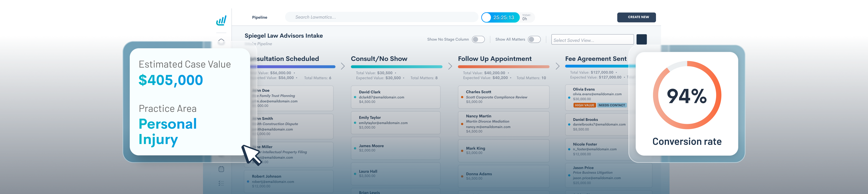This screenshot has height=194, width=868.
Task: Open the Charles Scott matter card
Action: click(503, 97)
